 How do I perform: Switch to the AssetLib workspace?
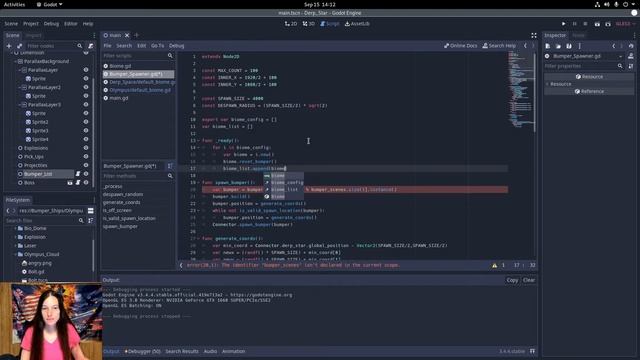point(357,24)
